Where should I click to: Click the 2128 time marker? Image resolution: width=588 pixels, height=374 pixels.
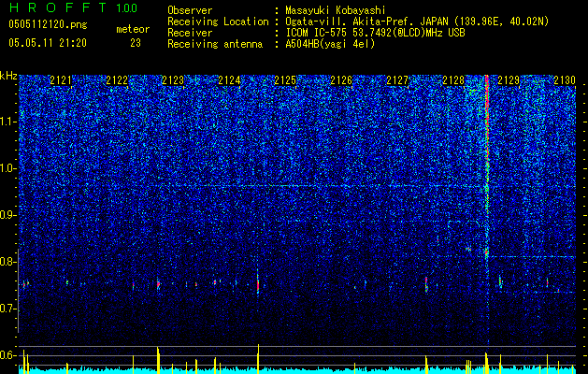453,80
